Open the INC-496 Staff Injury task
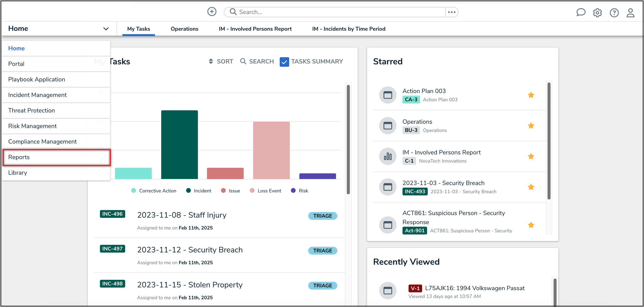The image size is (644, 307). [x=182, y=215]
